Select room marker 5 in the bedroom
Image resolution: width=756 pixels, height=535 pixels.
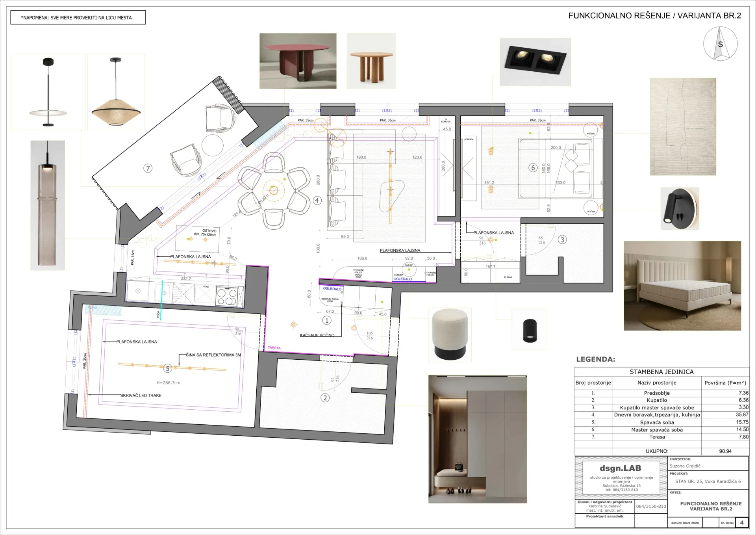click(x=168, y=369)
